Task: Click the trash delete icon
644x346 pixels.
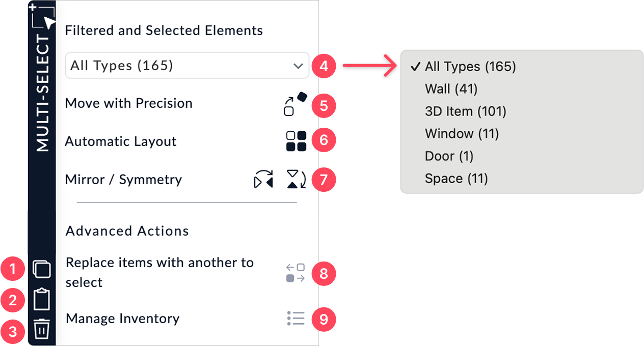Action: pyautogui.click(x=42, y=329)
